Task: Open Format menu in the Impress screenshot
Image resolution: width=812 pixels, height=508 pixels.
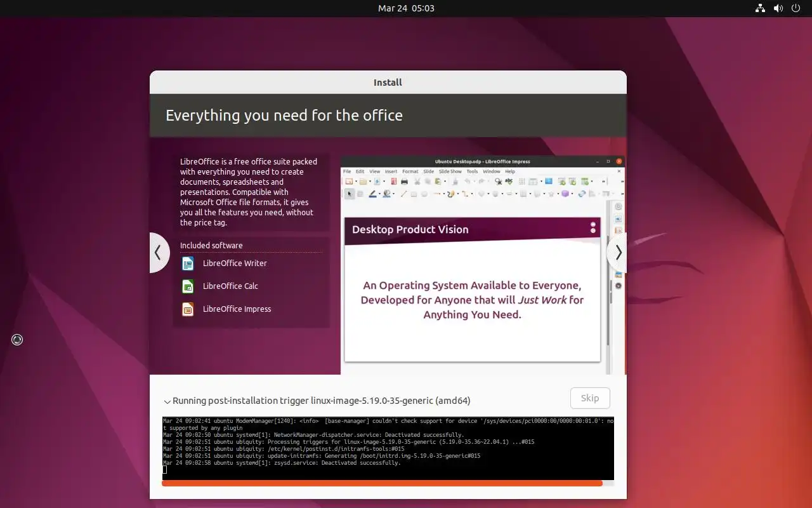Action: click(410, 171)
